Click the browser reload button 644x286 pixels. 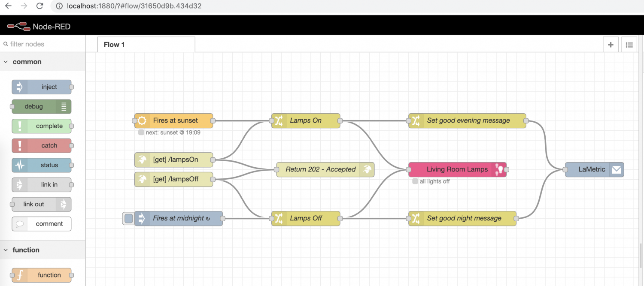pyautogui.click(x=39, y=6)
